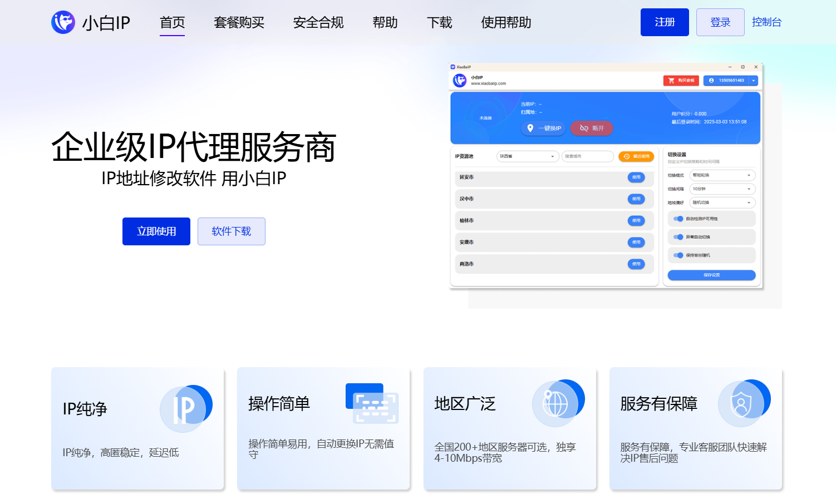
Task: Click 使用 button for 延安市
Action: pyautogui.click(x=636, y=177)
